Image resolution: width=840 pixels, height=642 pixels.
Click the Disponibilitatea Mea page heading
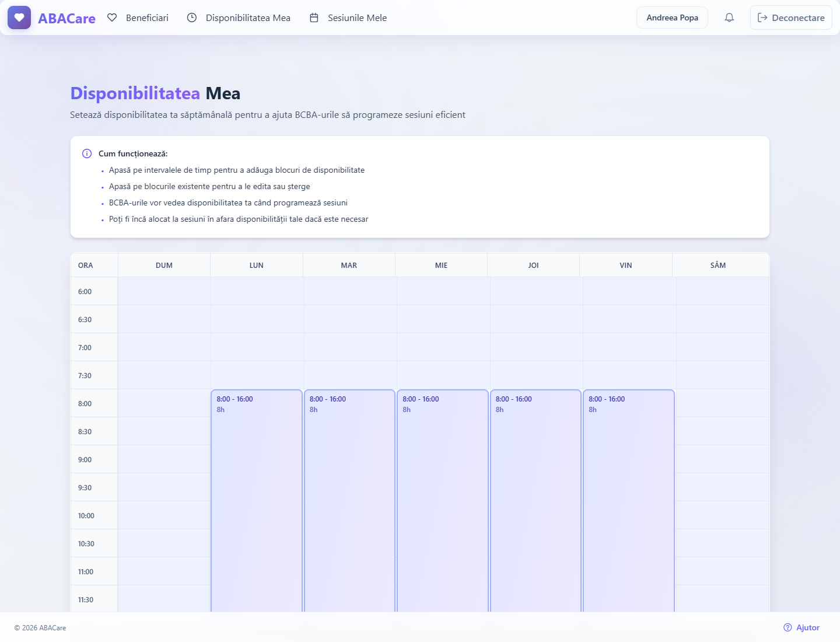(155, 93)
